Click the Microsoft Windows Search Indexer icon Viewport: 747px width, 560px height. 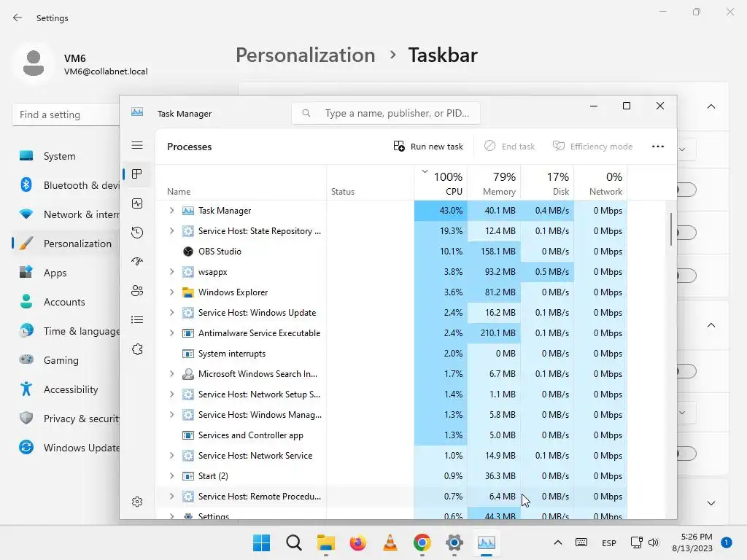[x=188, y=374]
